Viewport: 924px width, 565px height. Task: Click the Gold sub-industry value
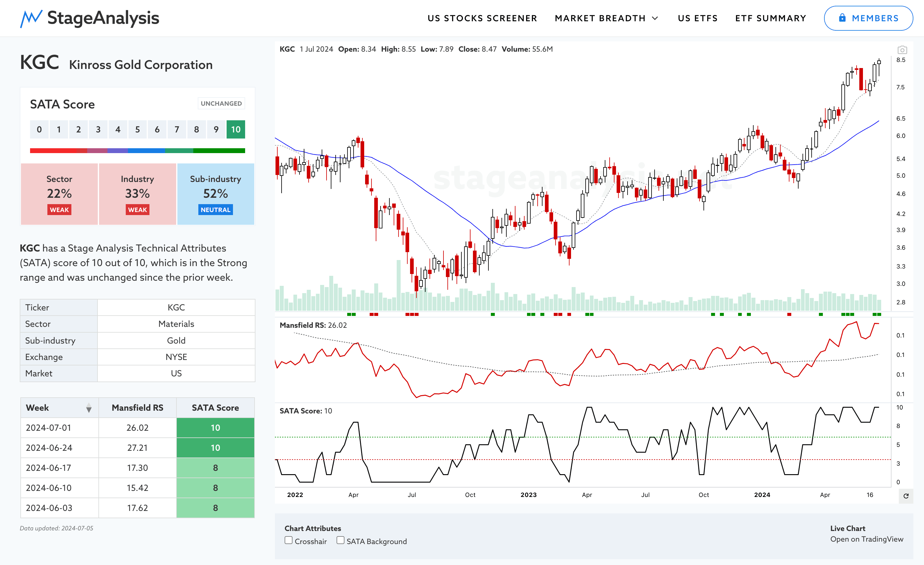[176, 341]
